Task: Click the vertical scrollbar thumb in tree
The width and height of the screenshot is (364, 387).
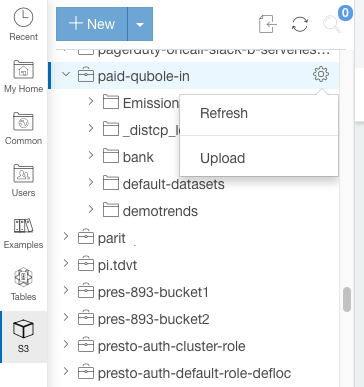Action: click(x=347, y=299)
